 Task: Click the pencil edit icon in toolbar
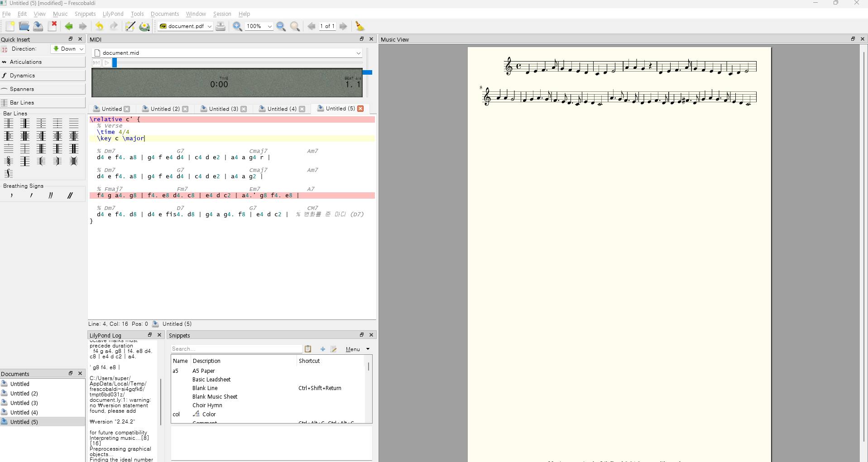pos(130,26)
